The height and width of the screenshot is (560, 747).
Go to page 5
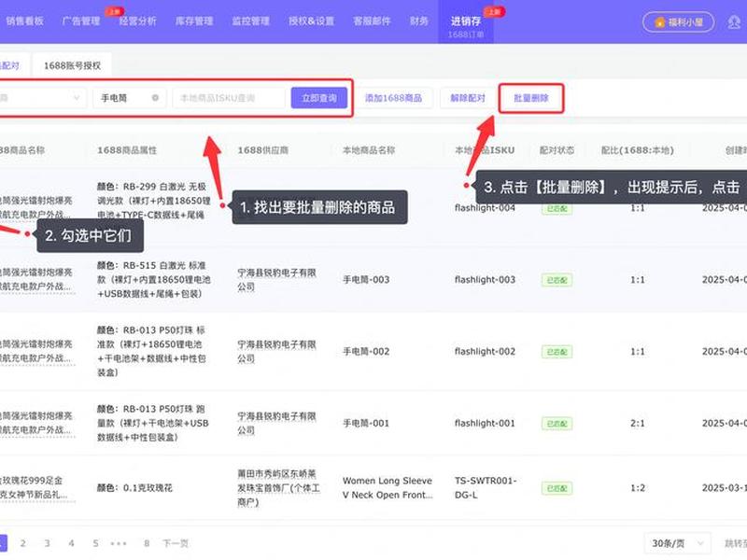click(x=95, y=543)
